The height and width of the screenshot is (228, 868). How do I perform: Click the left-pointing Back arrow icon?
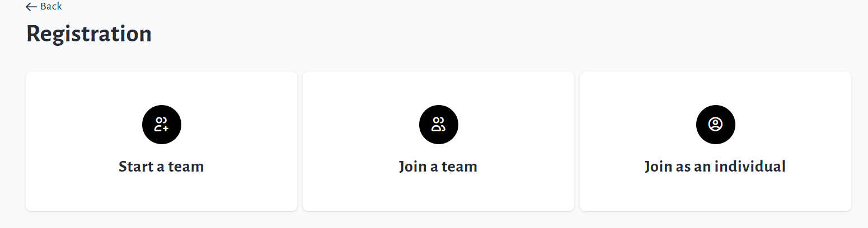pos(32,7)
